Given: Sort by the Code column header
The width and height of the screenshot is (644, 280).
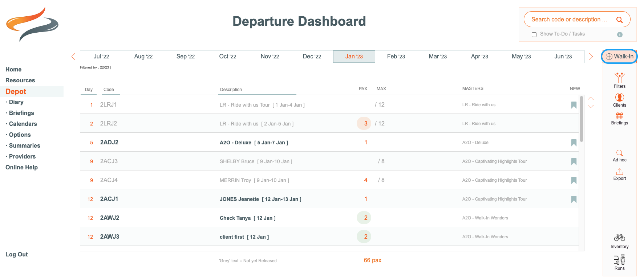Looking at the screenshot, I should click(109, 90).
